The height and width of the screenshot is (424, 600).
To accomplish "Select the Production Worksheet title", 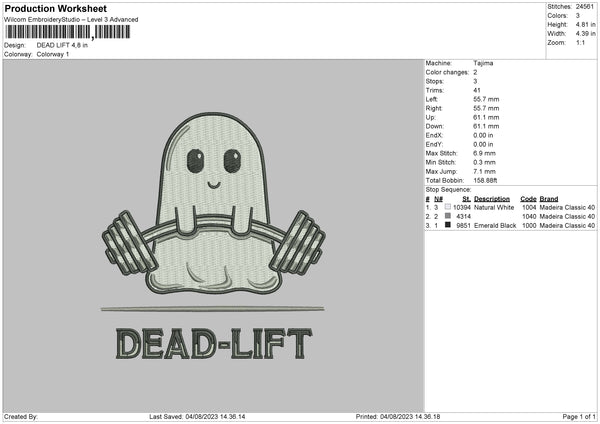I will pos(55,8).
